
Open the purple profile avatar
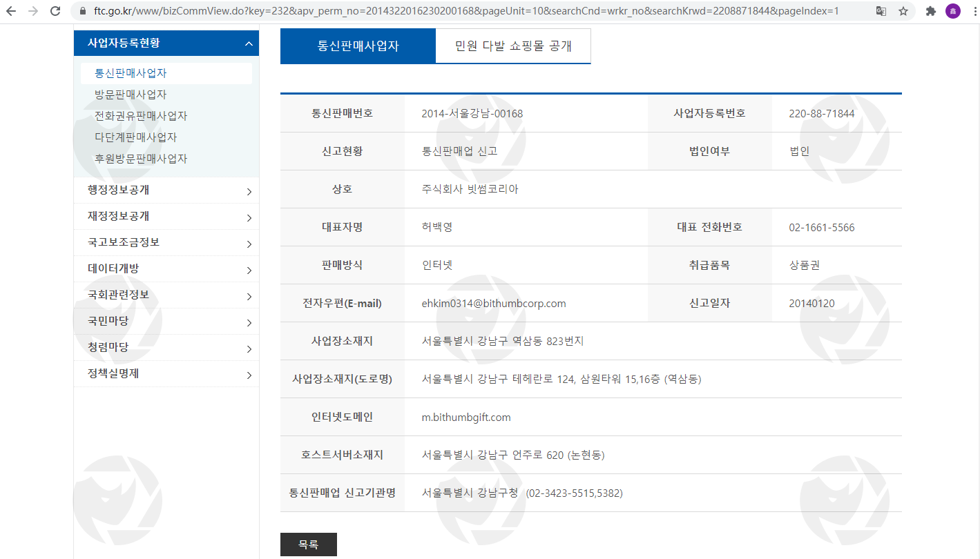click(x=953, y=11)
